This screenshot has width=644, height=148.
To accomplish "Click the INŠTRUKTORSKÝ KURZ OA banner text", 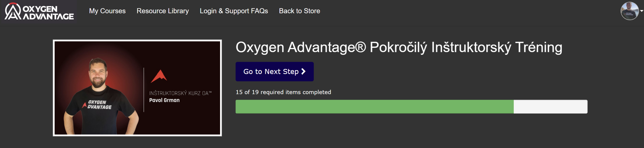I will [180, 93].
